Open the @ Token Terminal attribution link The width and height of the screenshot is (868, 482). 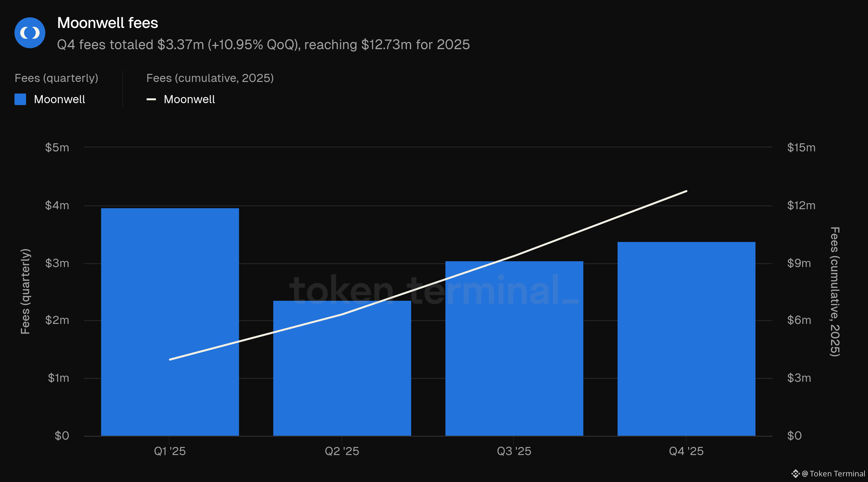[834, 474]
